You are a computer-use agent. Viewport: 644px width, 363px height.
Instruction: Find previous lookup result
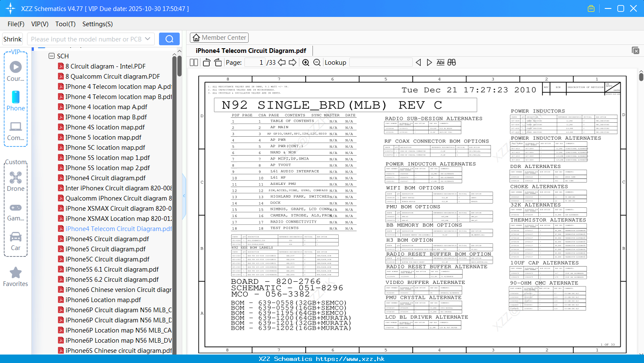coord(418,63)
